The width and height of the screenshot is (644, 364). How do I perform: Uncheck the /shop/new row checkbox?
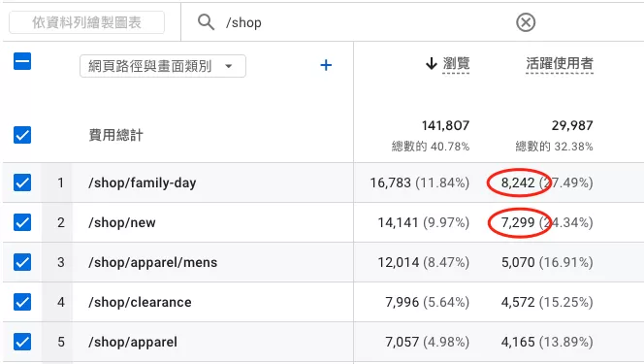[22, 222]
